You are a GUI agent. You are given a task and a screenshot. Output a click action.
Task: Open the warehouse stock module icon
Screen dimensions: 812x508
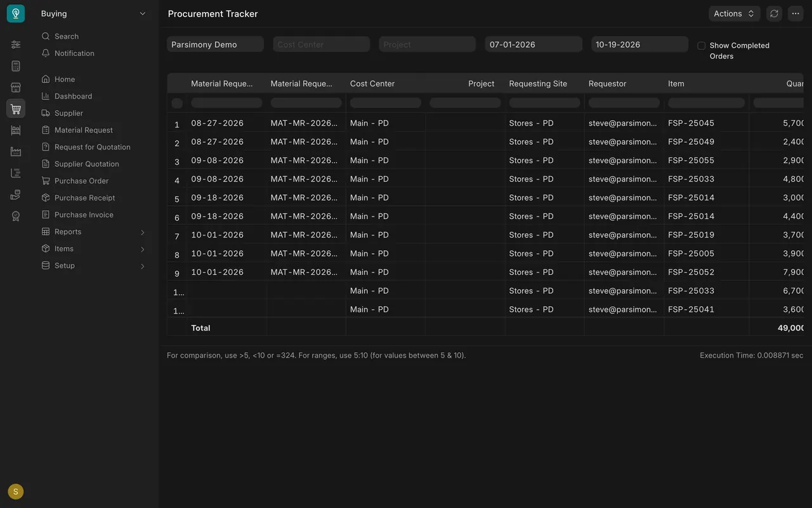[16, 130]
